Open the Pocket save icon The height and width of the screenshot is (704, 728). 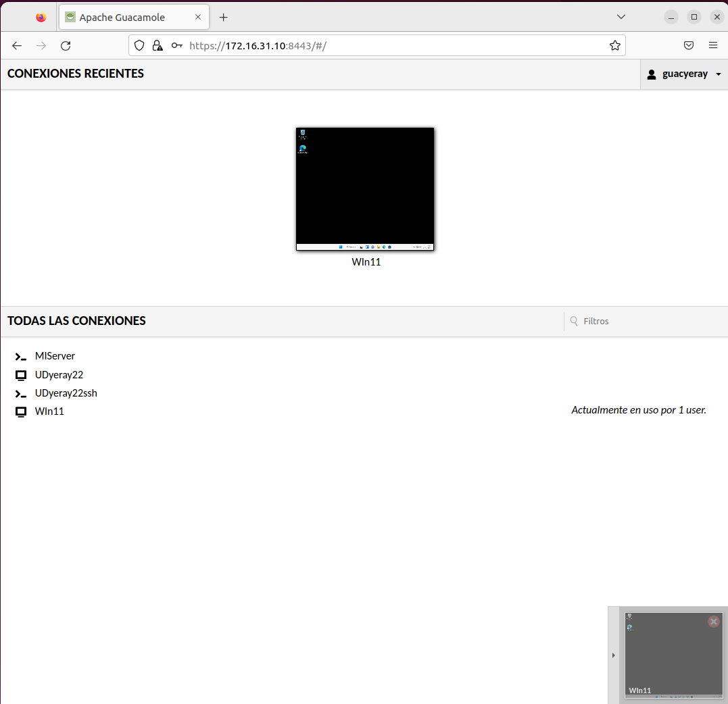pos(689,45)
